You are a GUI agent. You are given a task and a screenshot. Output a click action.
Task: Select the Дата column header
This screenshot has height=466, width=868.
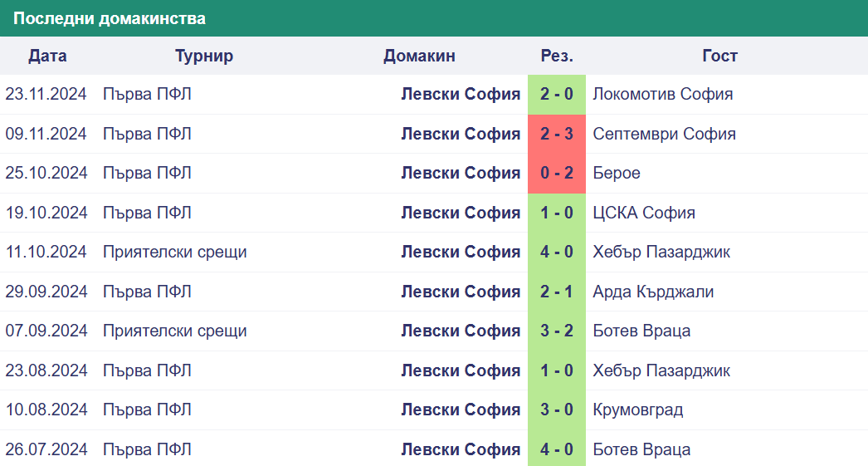(47, 56)
